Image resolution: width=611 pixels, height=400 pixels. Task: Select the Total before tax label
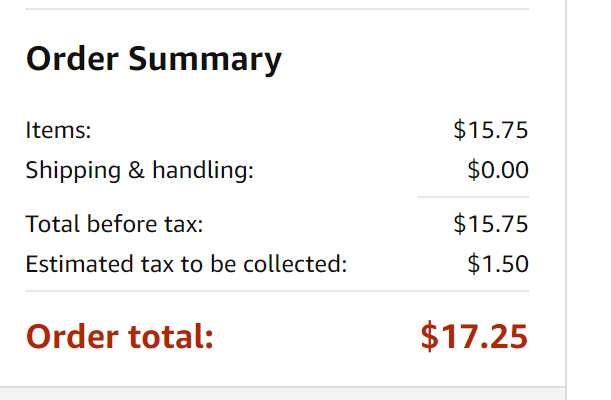tap(115, 224)
